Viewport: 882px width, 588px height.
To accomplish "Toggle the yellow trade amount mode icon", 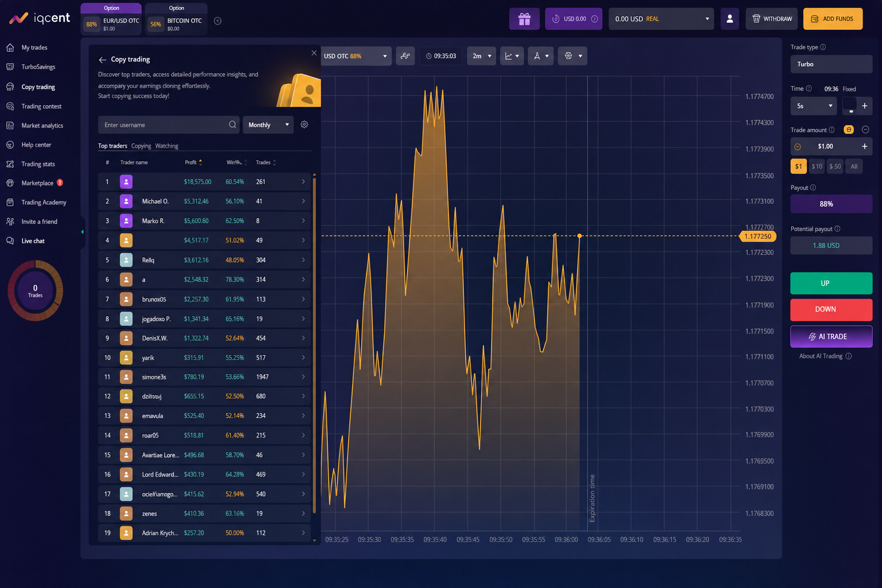I will [849, 130].
